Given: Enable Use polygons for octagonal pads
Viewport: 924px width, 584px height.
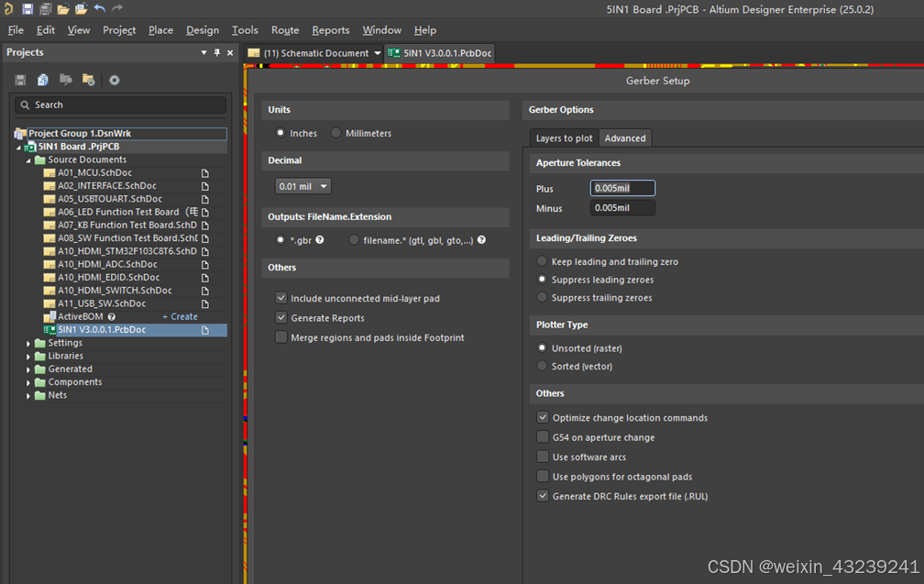Looking at the screenshot, I should click(543, 476).
